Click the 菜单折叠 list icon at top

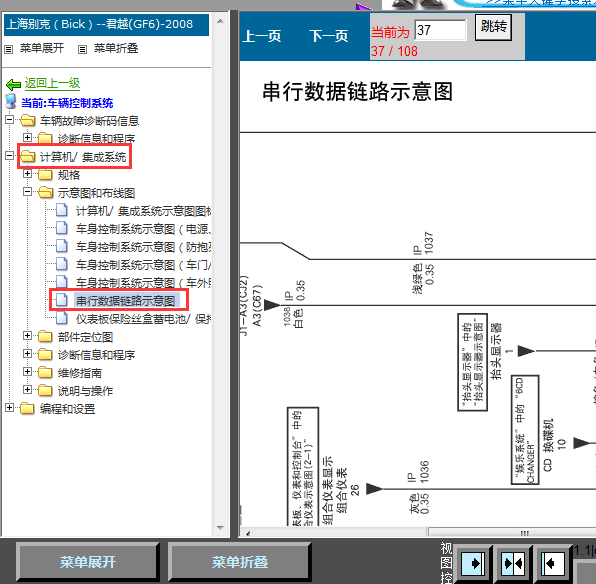[82, 49]
